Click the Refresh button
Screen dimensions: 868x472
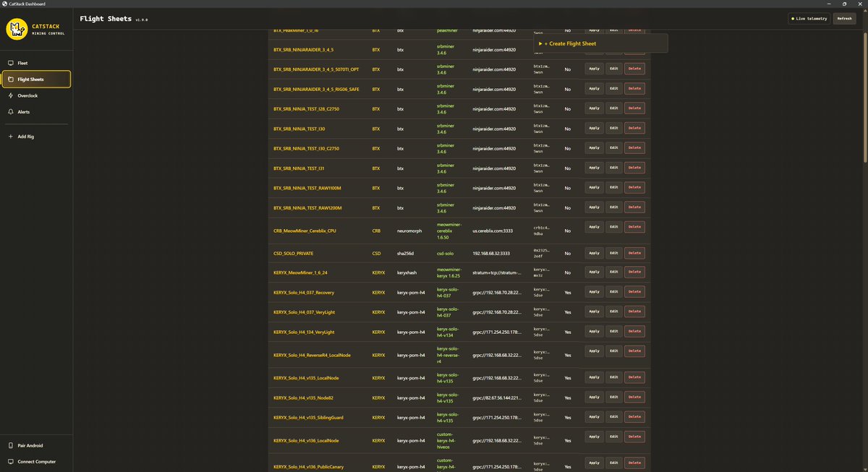tap(844, 18)
